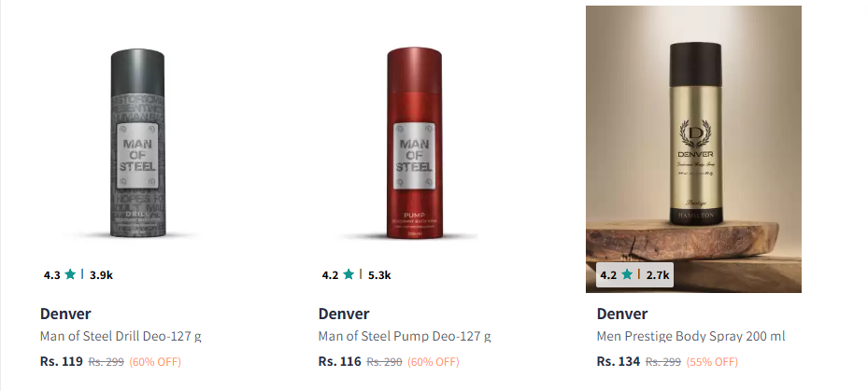
Task: Click the star icon on the Prestige Body Spray rating badge
Action: coord(627,274)
